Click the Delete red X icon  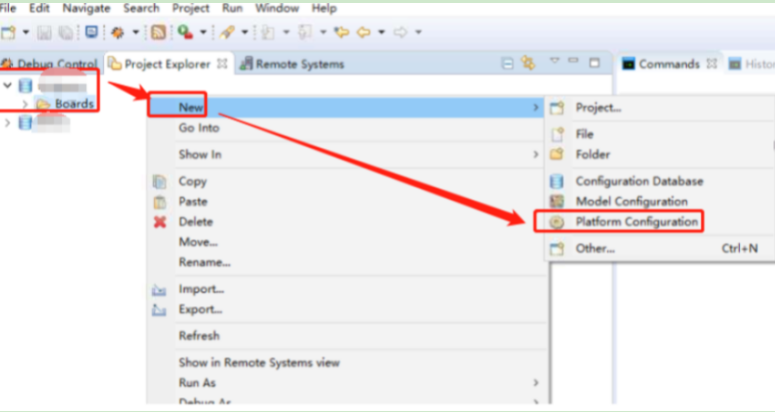[159, 222]
